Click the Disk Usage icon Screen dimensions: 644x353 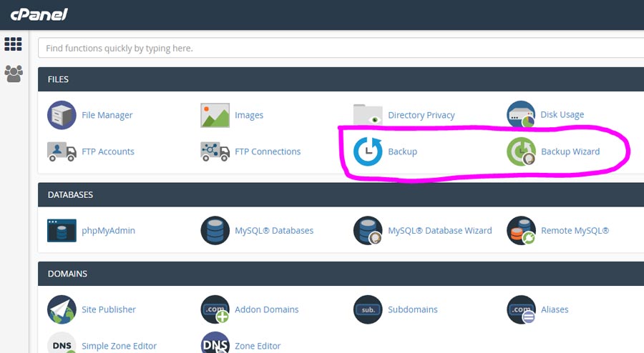tap(521, 114)
